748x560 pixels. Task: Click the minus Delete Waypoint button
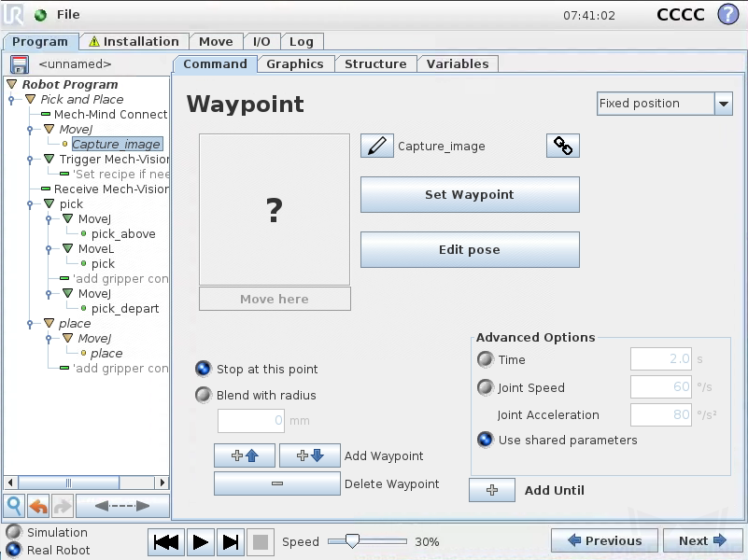[x=277, y=483]
